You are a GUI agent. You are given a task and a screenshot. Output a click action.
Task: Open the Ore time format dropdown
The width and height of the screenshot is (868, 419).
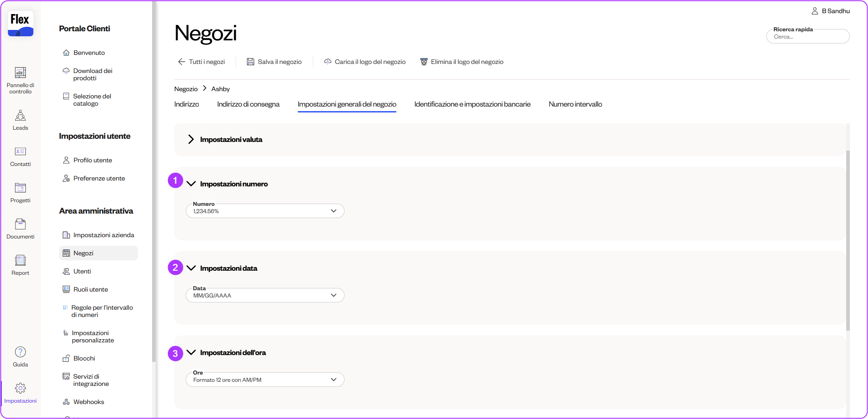click(265, 380)
